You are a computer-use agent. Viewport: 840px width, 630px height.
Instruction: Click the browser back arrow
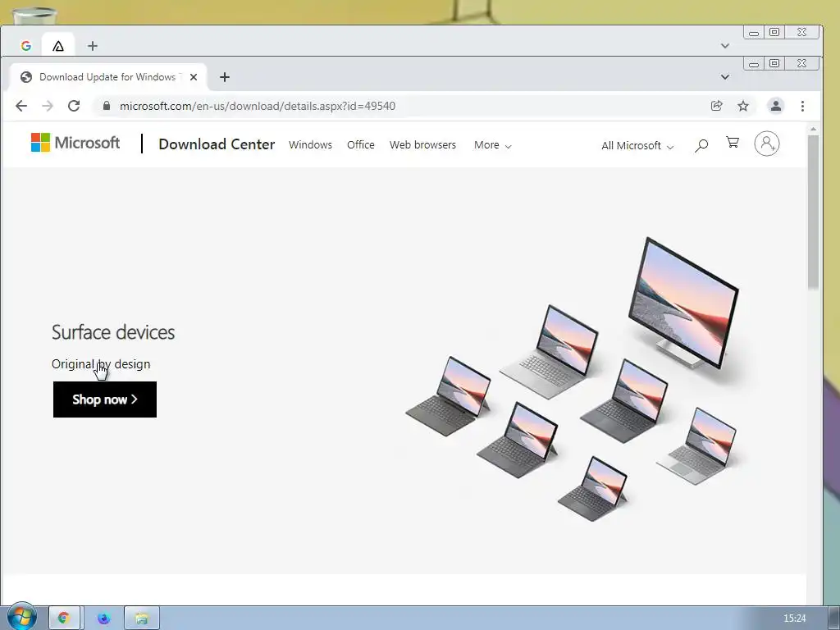[x=21, y=106]
